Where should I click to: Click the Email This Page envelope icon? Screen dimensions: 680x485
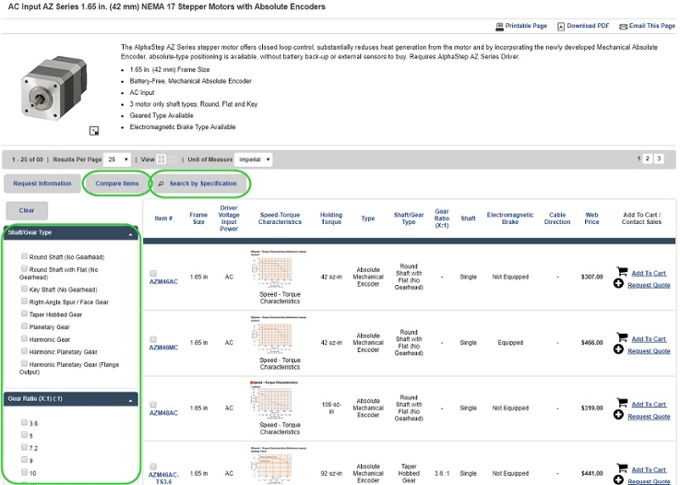click(623, 26)
